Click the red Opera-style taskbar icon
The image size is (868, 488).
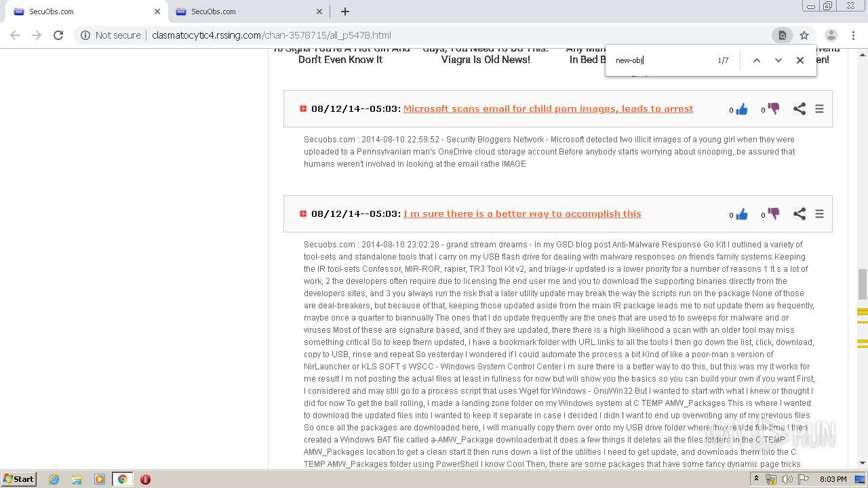tap(145, 479)
